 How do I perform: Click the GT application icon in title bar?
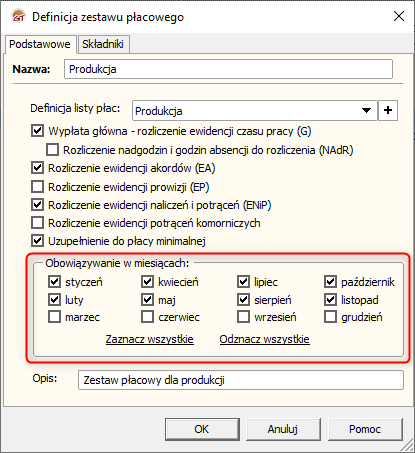pyautogui.click(x=19, y=17)
